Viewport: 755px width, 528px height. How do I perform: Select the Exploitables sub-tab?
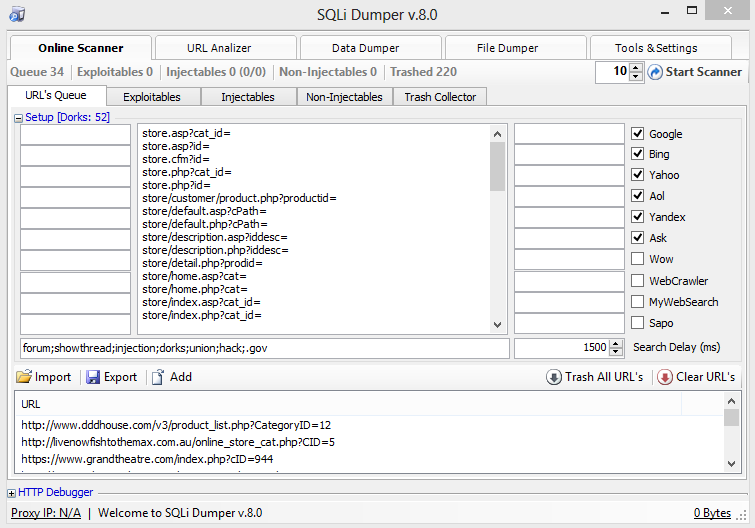(x=153, y=97)
